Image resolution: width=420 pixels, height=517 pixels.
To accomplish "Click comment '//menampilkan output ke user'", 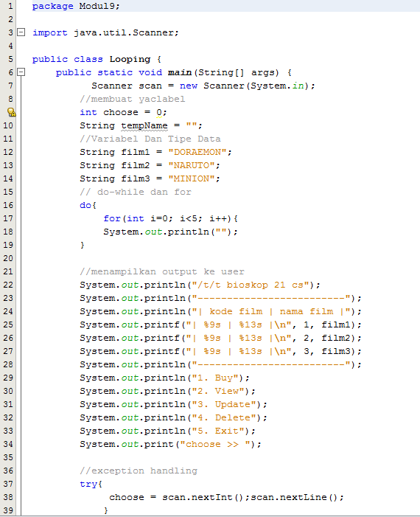I will pos(162,271).
